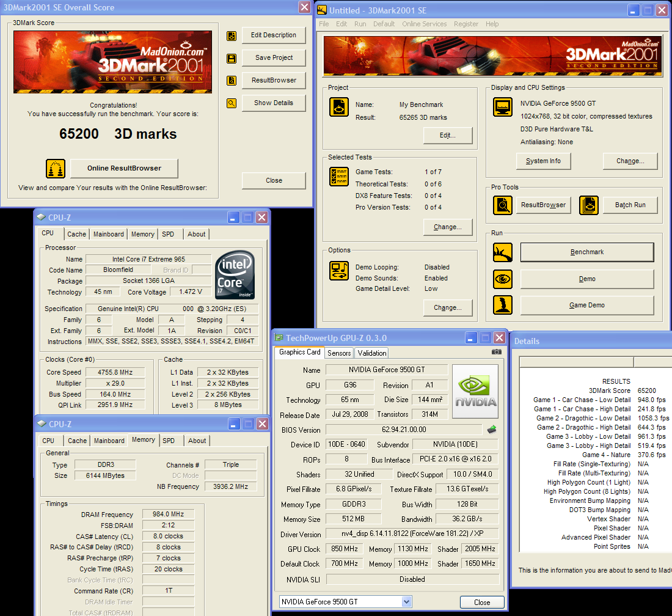
Task: Click the Benchmark run icon
Action: pos(503,252)
